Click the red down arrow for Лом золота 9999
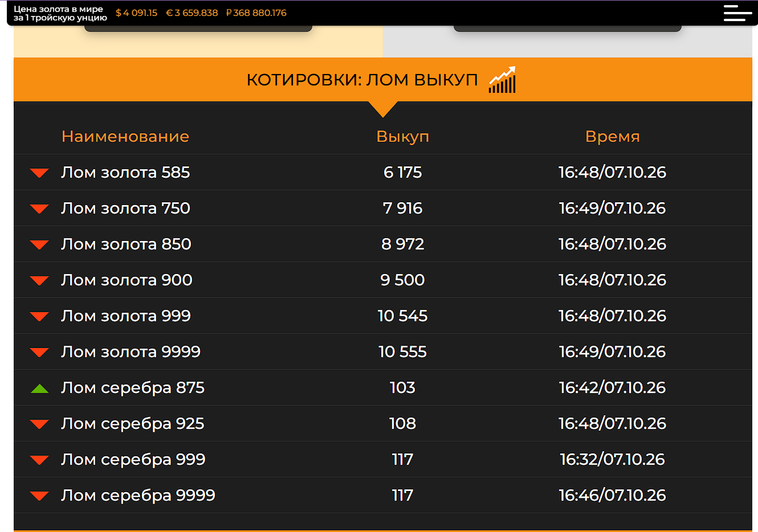Viewport: 758px width, 532px height. click(x=39, y=352)
